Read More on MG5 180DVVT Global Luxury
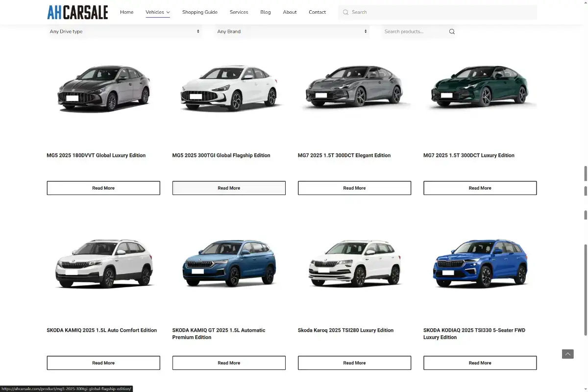 [103, 188]
